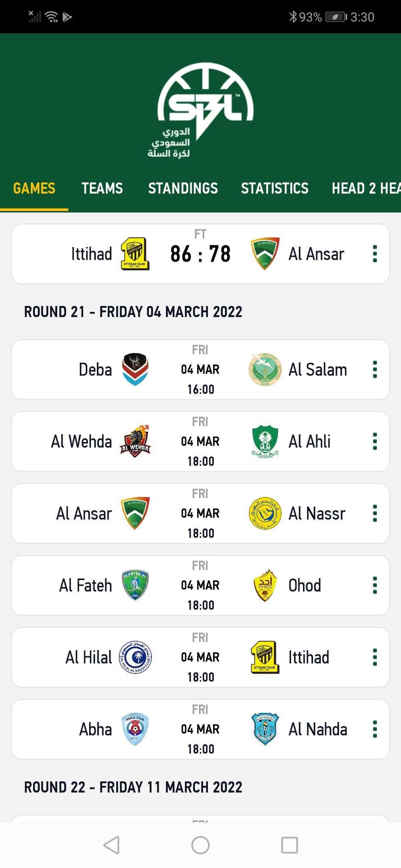Screen dimensions: 401x868
Task: Open the Deba team crest
Action: 135,370
